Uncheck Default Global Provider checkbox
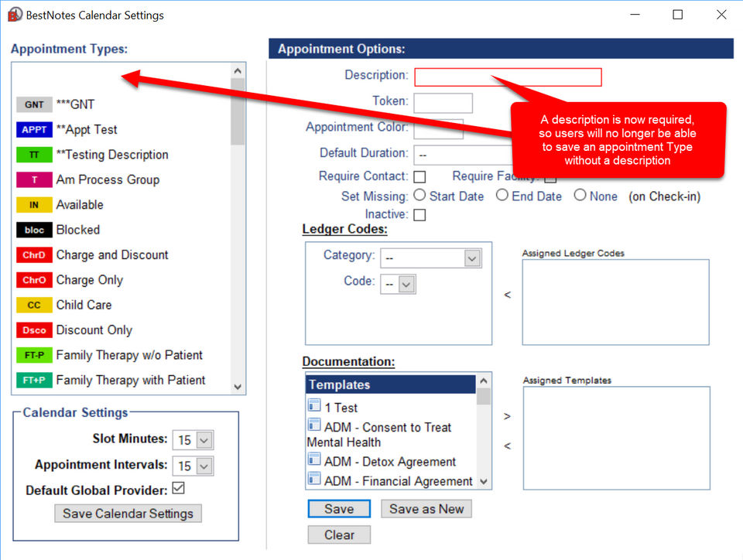The width and height of the screenshot is (743, 560). point(179,488)
